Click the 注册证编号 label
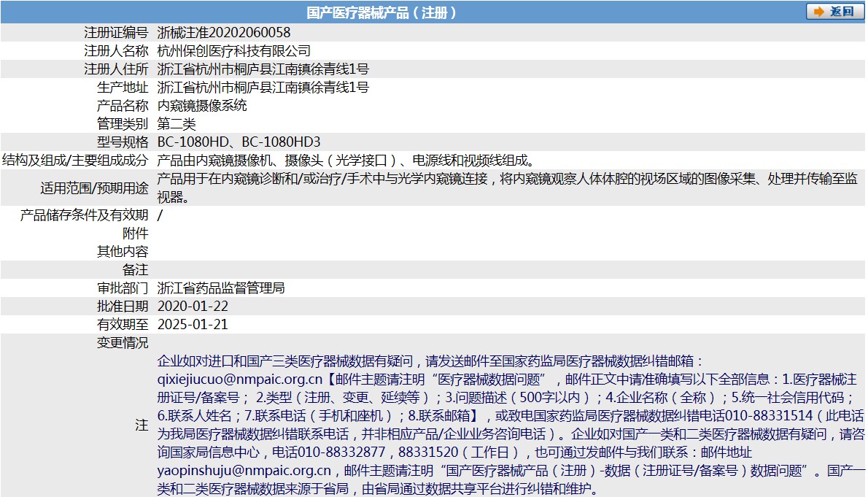The height and width of the screenshot is (497, 868). click(x=116, y=33)
